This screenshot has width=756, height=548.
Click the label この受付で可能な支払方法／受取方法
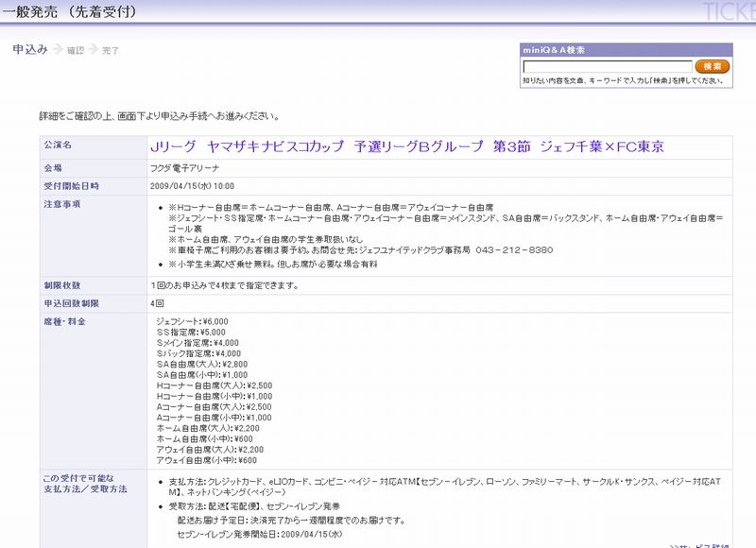tap(85, 484)
